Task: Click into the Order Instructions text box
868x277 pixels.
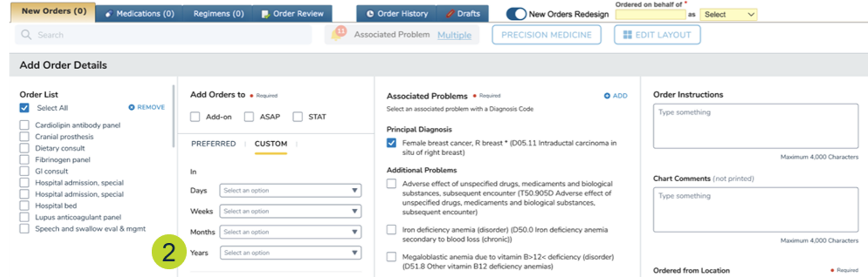Action: 755,126
